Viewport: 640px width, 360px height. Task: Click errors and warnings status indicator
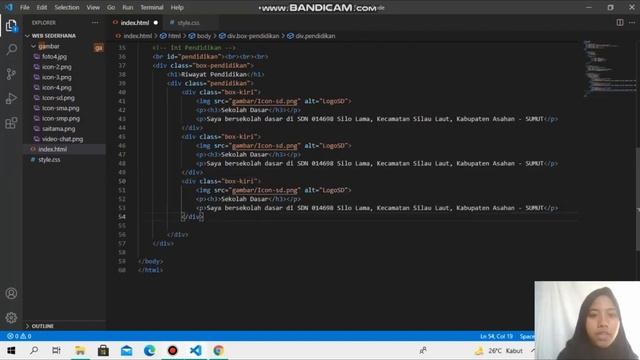[19, 336]
